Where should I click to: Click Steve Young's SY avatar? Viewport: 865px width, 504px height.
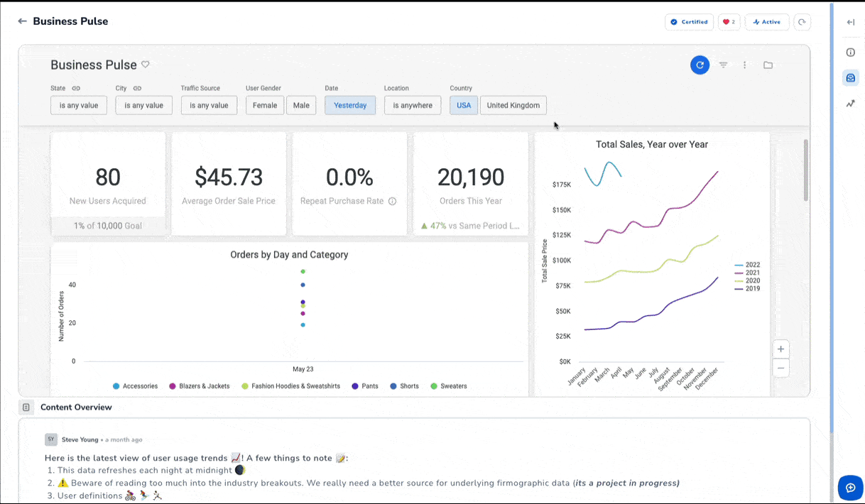(51, 439)
